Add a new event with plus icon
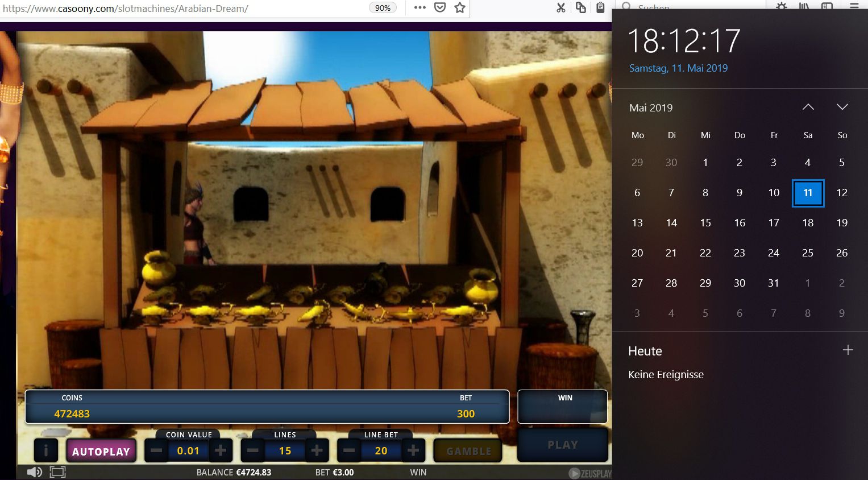 pos(848,350)
